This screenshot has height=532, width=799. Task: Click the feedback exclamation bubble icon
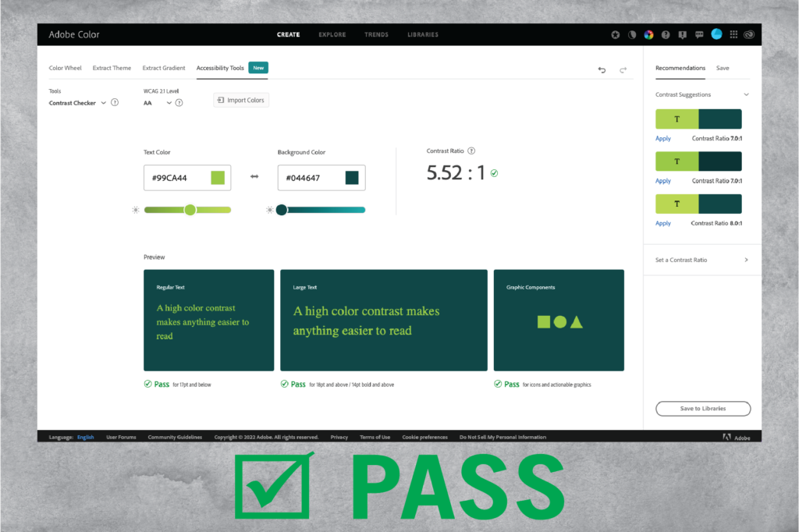682,34
